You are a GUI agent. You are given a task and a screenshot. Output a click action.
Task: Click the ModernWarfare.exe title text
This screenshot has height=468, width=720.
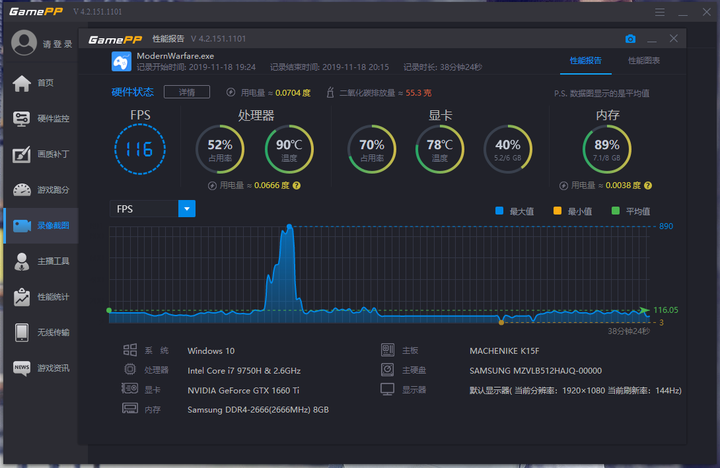pos(175,56)
